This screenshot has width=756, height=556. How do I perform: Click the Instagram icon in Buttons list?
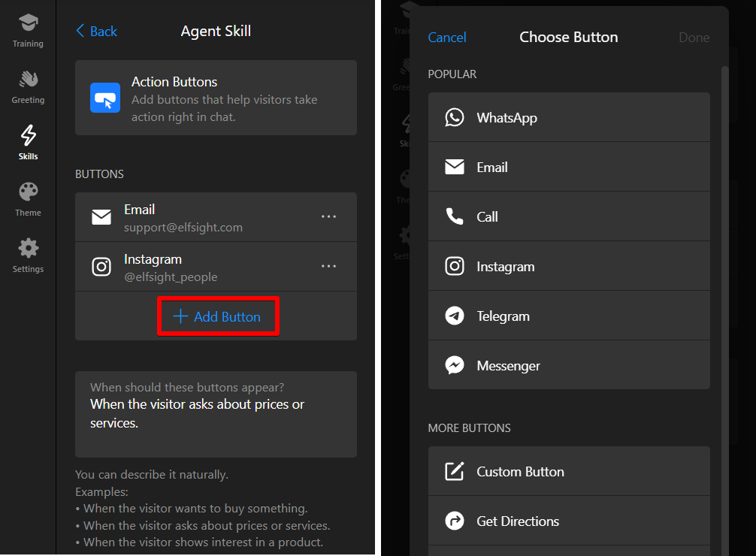[x=101, y=267]
